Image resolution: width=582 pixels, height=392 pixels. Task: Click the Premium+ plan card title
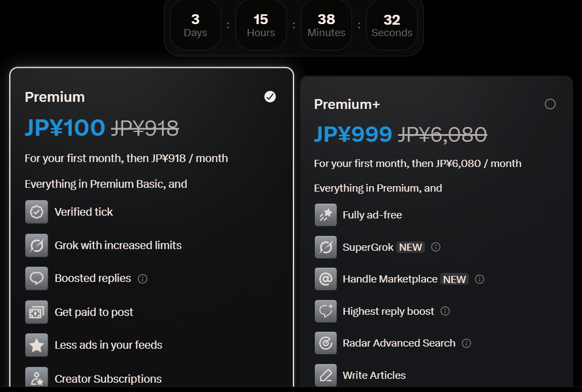tap(347, 104)
